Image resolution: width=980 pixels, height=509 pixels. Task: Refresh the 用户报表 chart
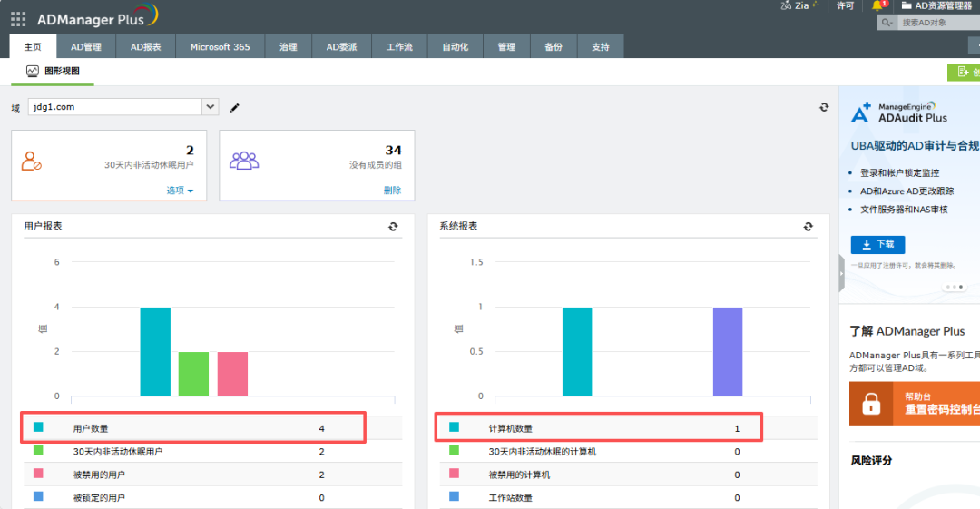click(393, 226)
